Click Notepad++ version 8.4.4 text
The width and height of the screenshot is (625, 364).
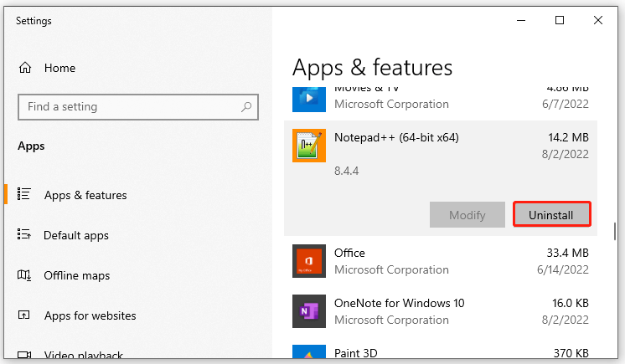click(x=346, y=171)
